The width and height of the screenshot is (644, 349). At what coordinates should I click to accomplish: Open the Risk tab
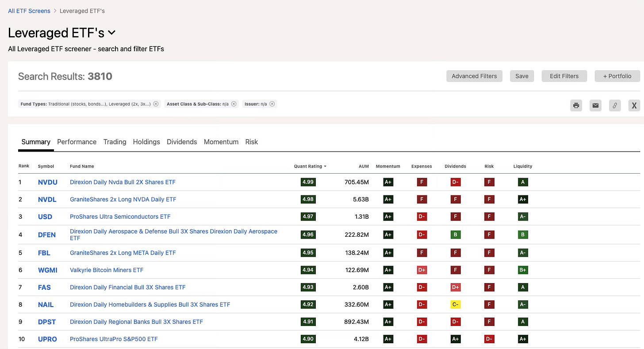[252, 142]
